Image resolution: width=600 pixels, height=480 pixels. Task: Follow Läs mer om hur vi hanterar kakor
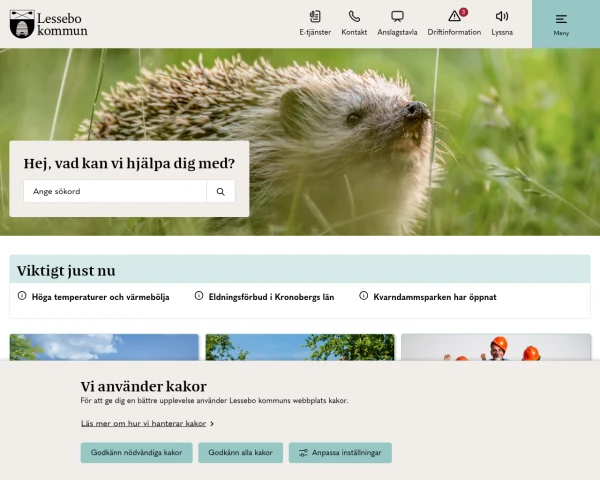(143, 423)
